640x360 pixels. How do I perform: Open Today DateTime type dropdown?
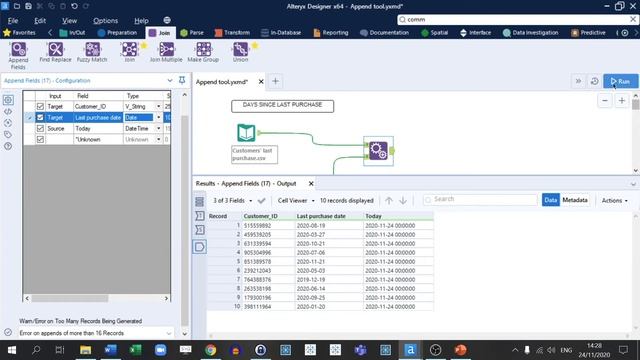(x=159, y=129)
